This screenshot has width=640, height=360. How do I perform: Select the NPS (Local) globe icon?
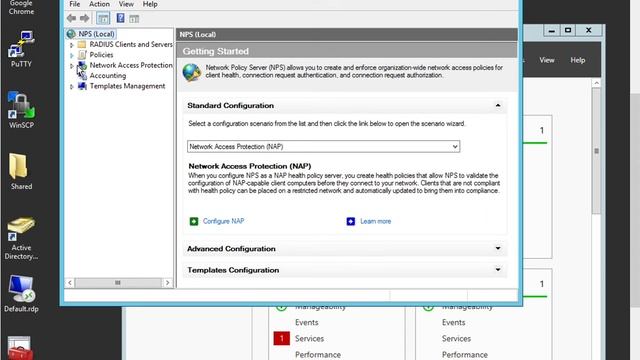point(71,34)
